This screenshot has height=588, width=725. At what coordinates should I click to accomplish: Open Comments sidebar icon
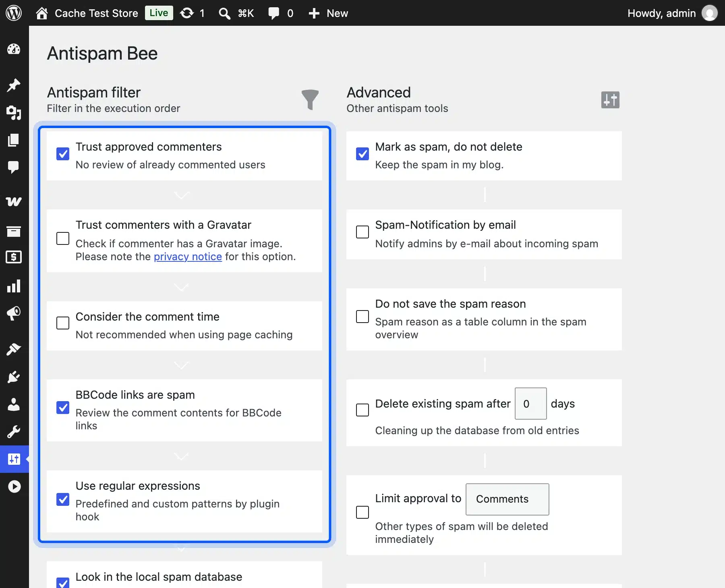pyautogui.click(x=14, y=167)
